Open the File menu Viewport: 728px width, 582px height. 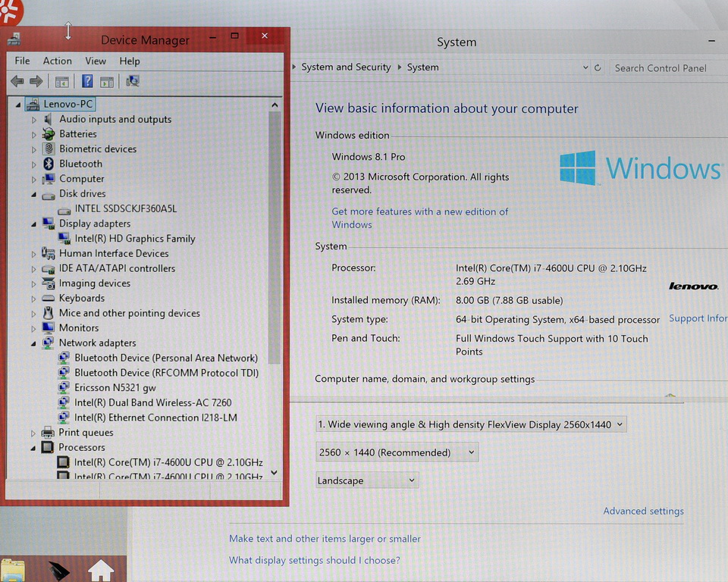[22, 61]
